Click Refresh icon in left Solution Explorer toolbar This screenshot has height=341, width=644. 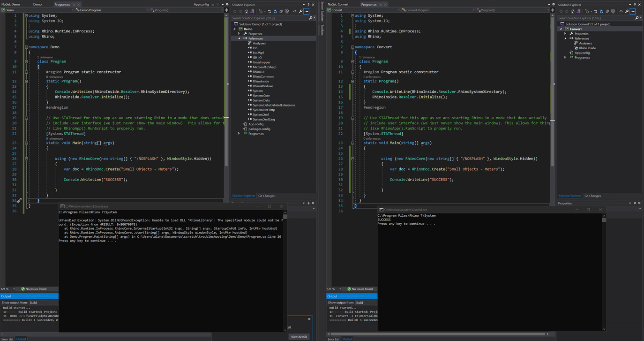coord(275,11)
